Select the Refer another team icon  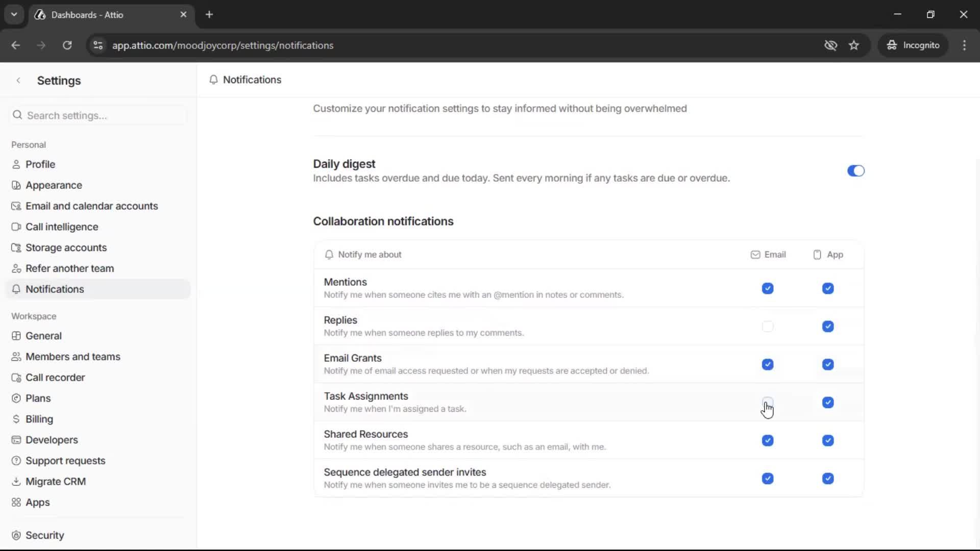click(x=16, y=268)
